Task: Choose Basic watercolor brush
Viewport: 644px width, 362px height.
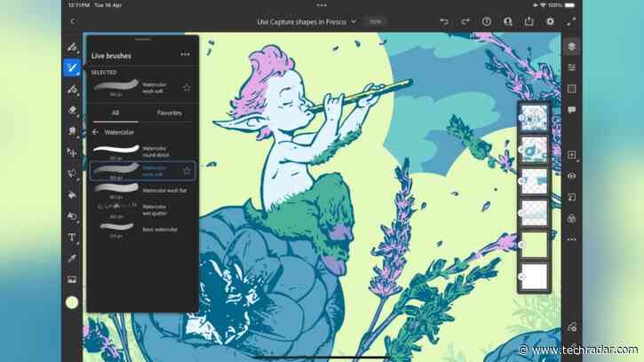Action: tap(142, 230)
